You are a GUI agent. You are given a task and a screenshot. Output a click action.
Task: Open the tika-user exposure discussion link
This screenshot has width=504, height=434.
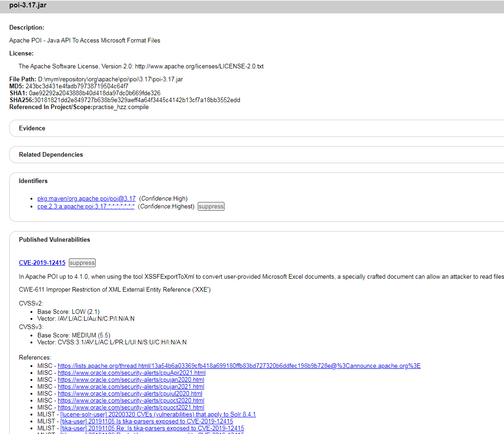[x=146, y=421]
